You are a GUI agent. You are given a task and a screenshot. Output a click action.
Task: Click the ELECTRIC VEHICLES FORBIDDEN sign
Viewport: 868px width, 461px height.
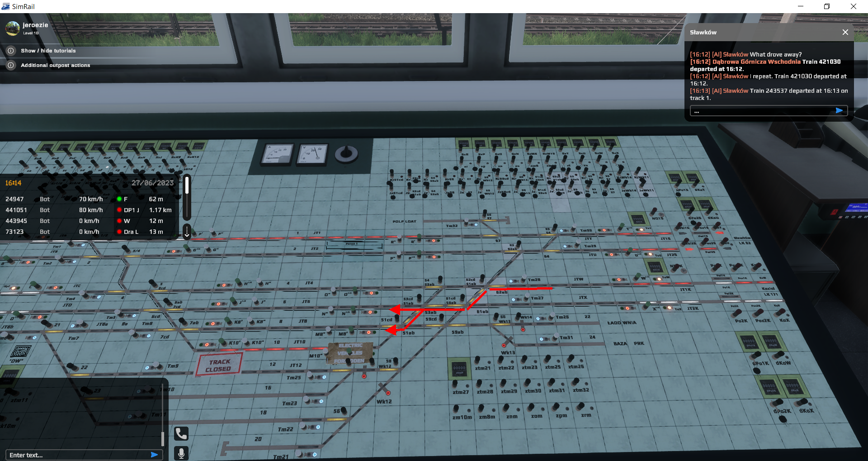pyautogui.click(x=350, y=353)
